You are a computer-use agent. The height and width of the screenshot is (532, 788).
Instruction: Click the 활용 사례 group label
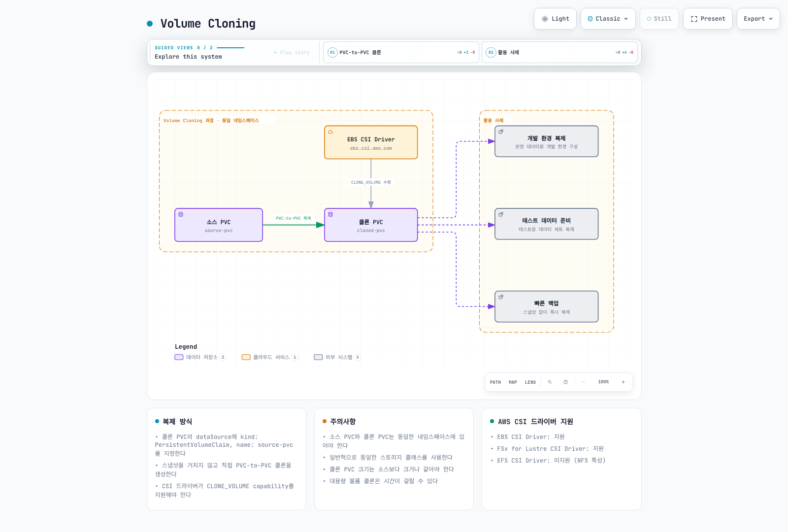[x=493, y=121]
